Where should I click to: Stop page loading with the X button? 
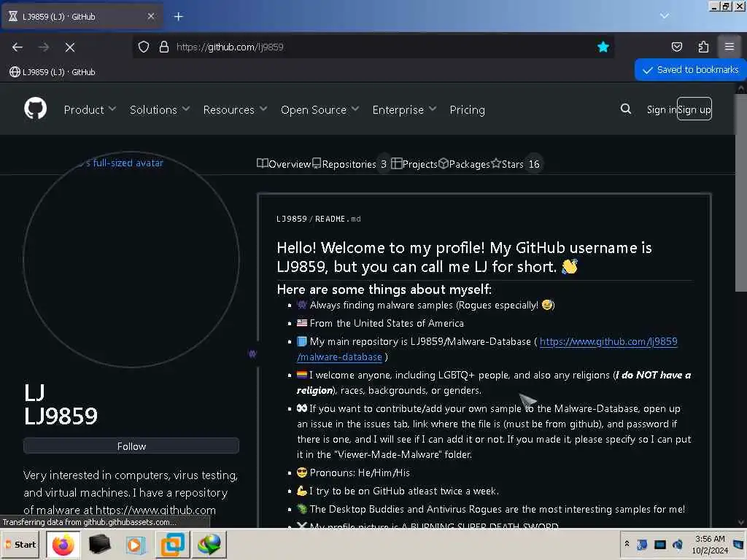[x=70, y=47]
